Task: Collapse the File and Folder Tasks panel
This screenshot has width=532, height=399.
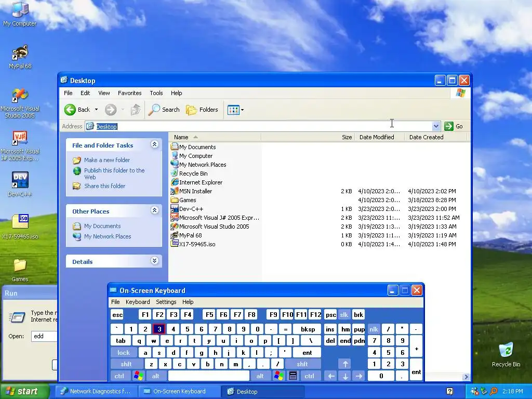Action: coord(154,144)
